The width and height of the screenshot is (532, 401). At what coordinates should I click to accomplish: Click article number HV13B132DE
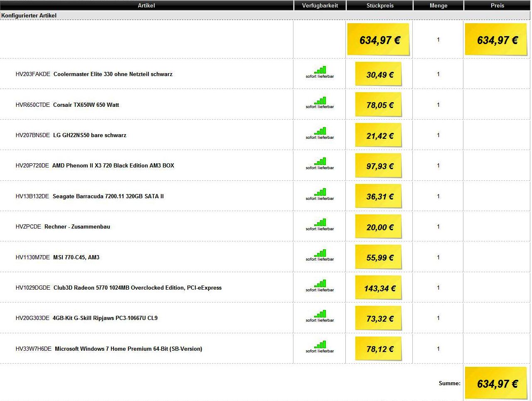coord(32,196)
